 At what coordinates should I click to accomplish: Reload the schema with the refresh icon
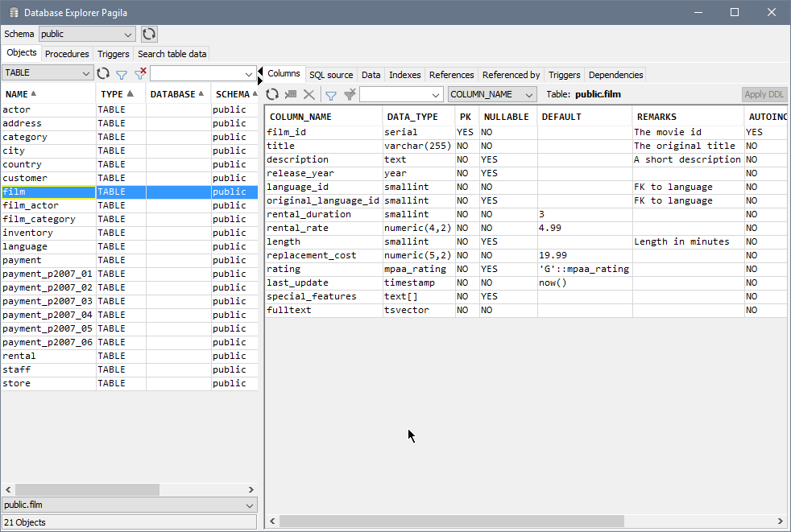click(x=149, y=34)
